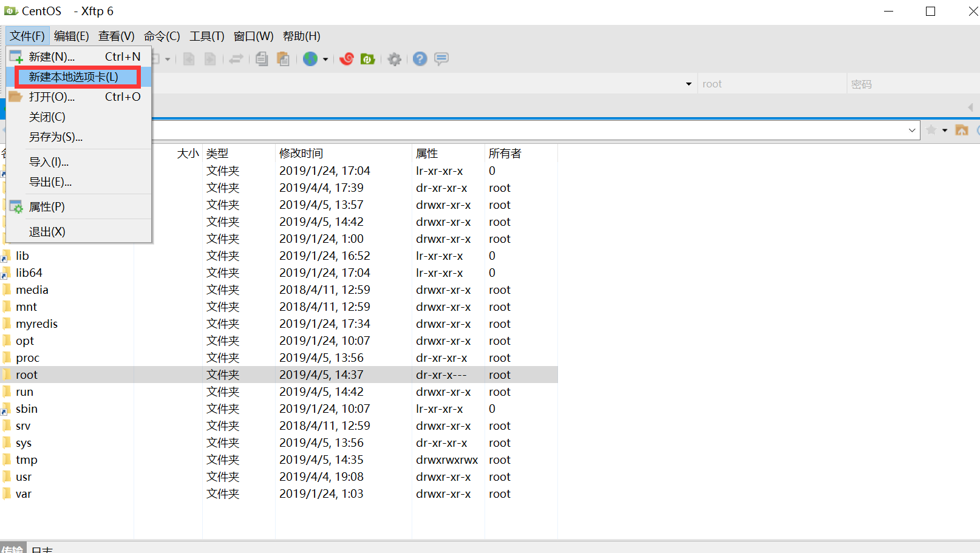Click the paste toolbar icon

coord(283,59)
